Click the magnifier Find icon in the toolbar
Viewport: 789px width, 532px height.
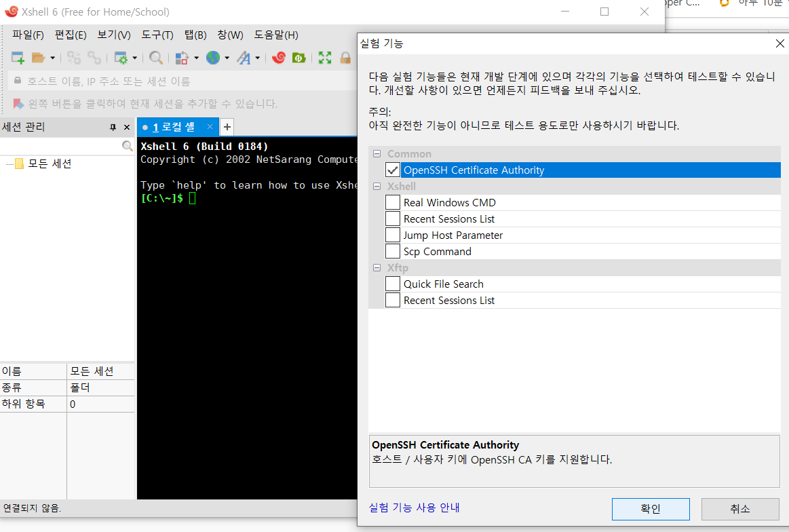point(156,58)
